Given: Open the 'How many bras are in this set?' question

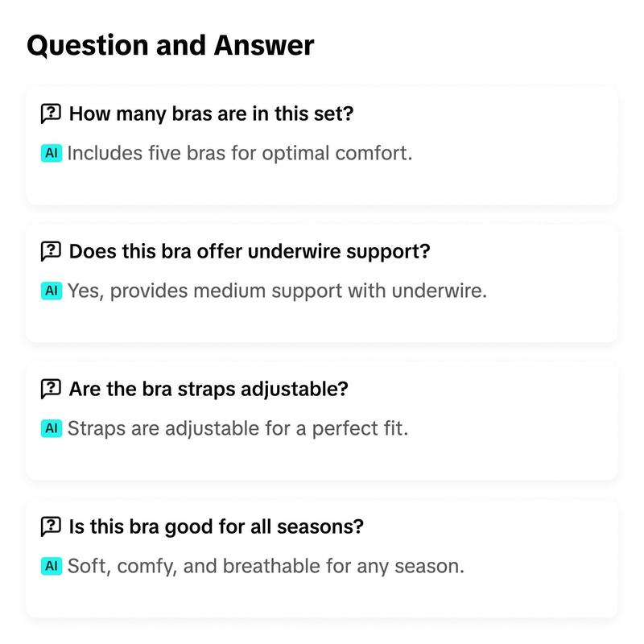Looking at the screenshot, I should (211, 114).
